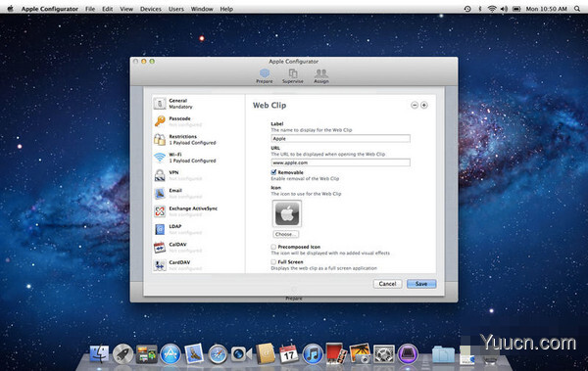Click the Save button
Viewport: 588px width, 371px height.
tap(421, 284)
